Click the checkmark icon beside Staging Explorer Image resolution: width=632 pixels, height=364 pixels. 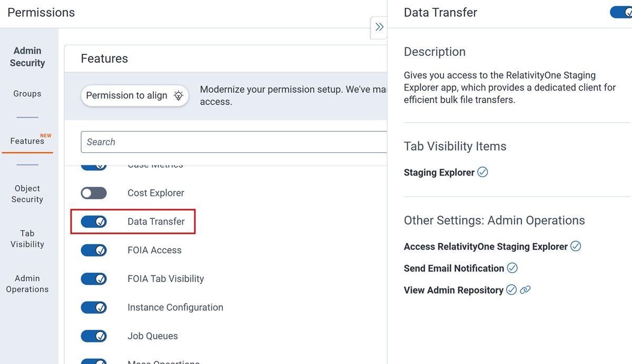[x=483, y=172]
